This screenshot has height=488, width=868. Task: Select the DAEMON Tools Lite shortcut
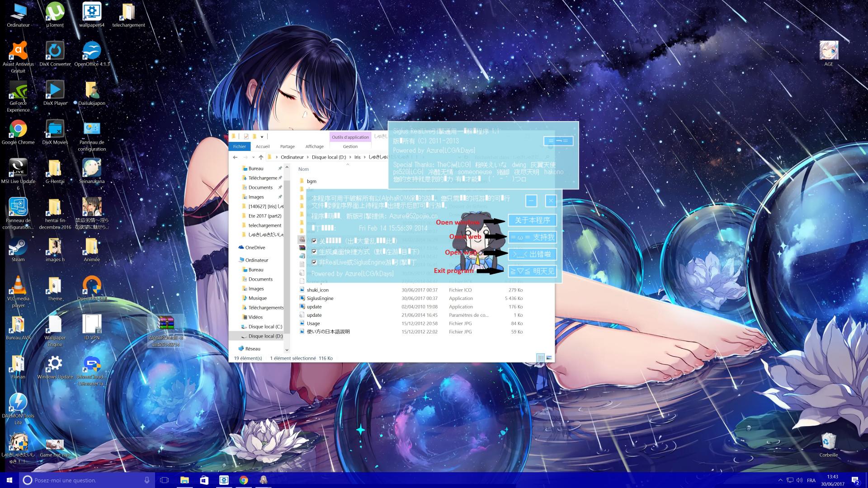(18, 409)
